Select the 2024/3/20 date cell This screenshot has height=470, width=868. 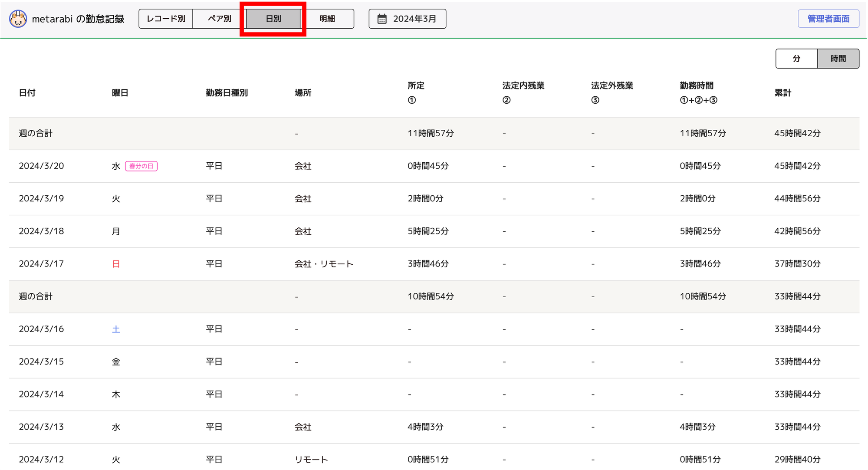(41, 166)
